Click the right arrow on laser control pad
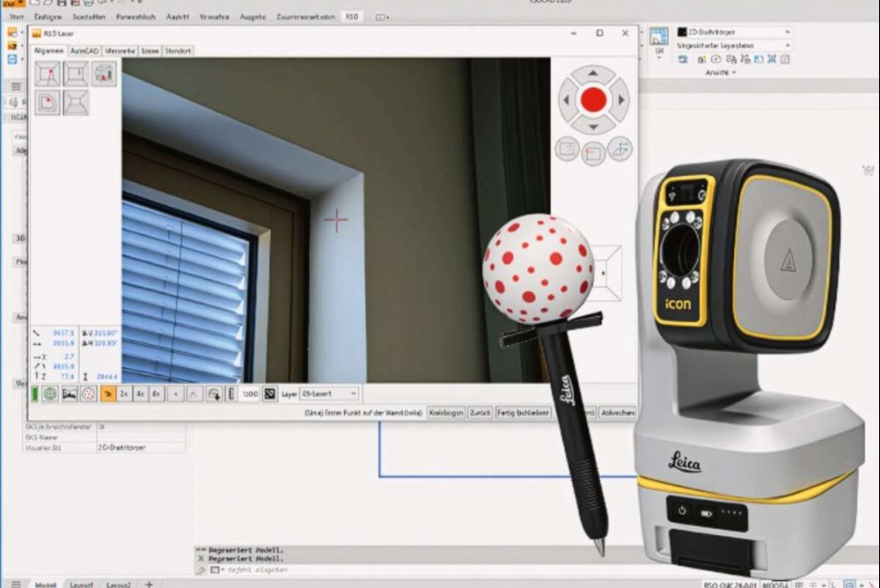 [x=620, y=100]
